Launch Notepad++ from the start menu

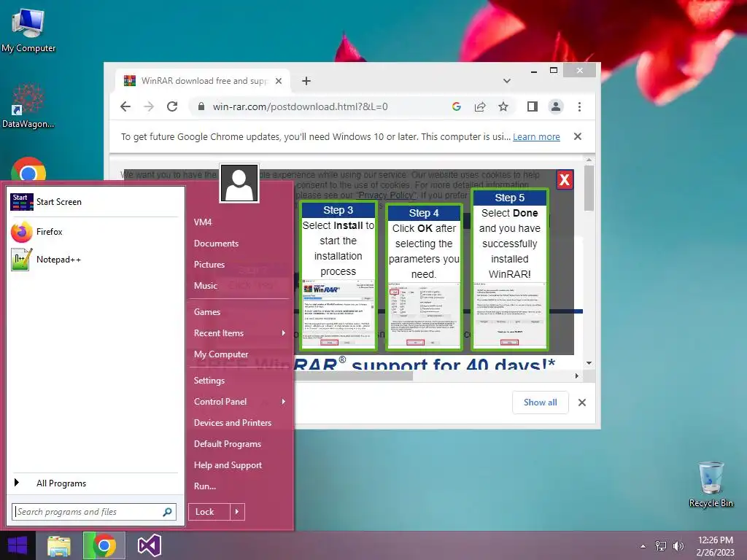coord(93,260)
